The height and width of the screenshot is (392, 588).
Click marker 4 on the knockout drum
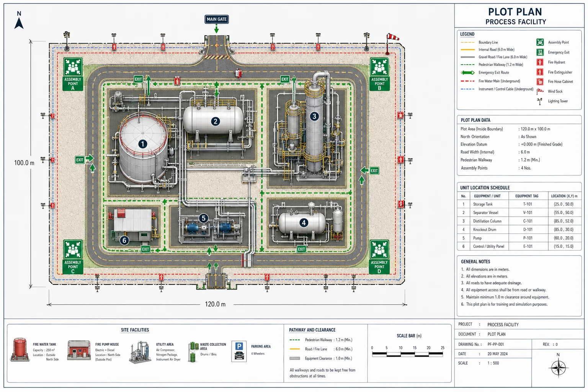304,223
